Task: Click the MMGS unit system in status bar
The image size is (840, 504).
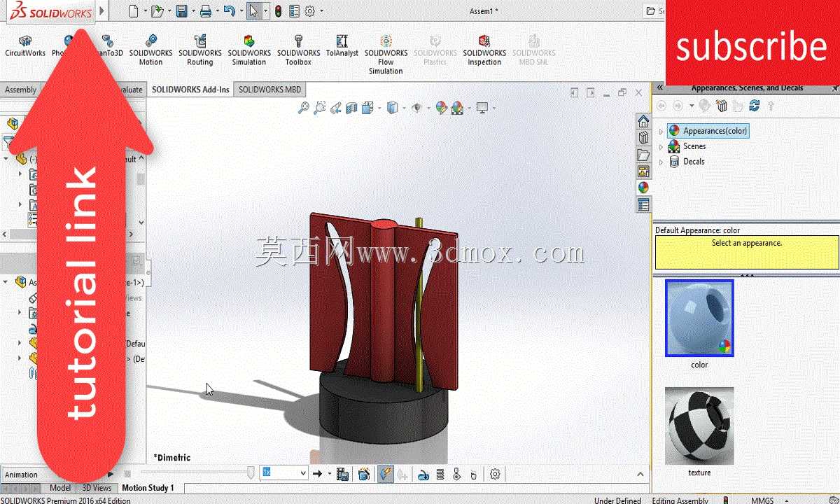Action: coord(762,500)
